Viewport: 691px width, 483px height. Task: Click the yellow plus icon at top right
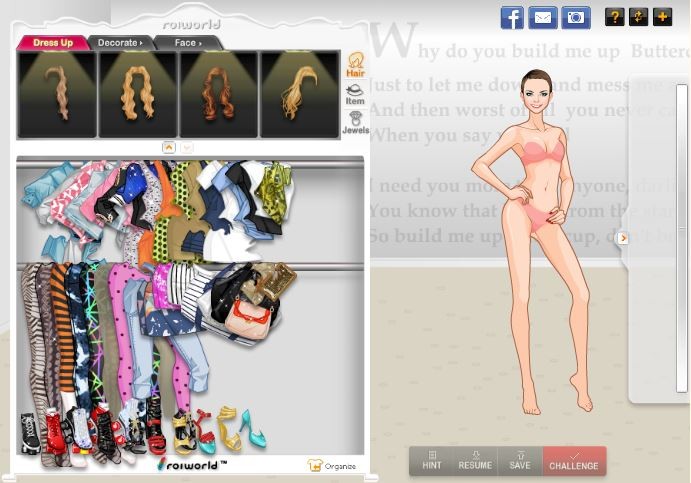point(662,17)
